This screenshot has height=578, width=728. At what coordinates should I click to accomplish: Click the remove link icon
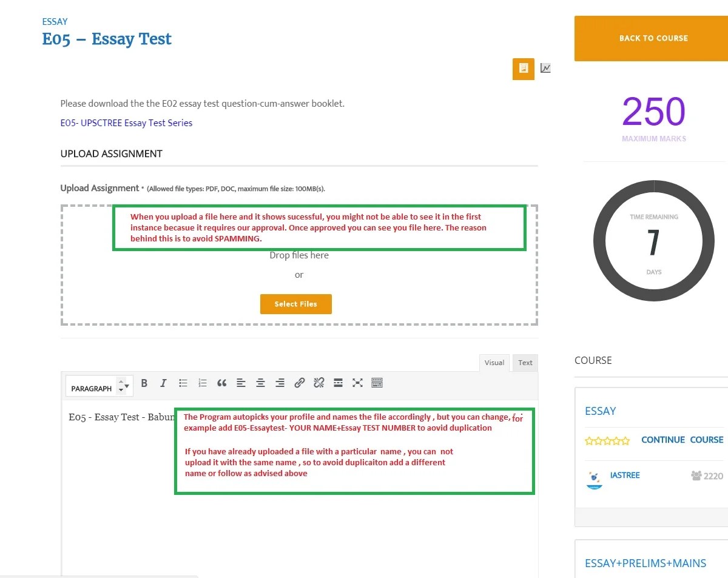pos(318,383)
